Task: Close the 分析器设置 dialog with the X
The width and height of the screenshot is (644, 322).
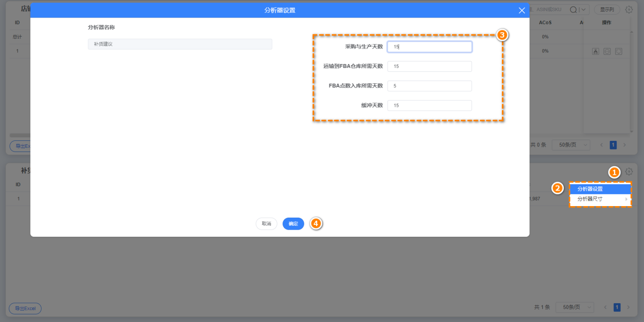Action: coord(522,10)
